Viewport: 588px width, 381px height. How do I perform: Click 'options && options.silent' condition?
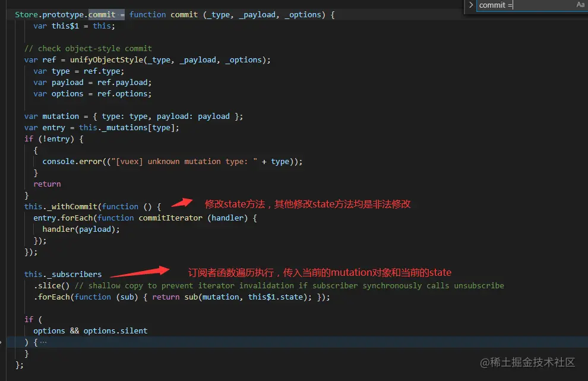[90, 330]
